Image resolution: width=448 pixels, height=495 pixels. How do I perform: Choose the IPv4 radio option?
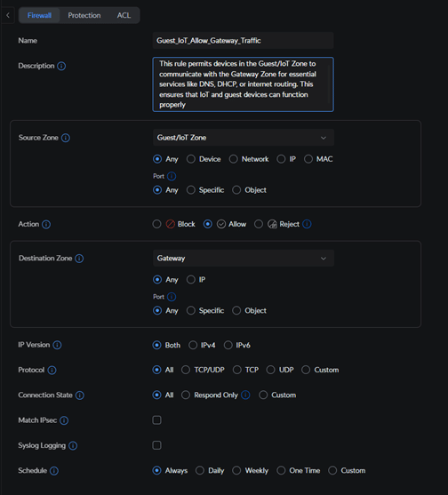tap(193, 345)
